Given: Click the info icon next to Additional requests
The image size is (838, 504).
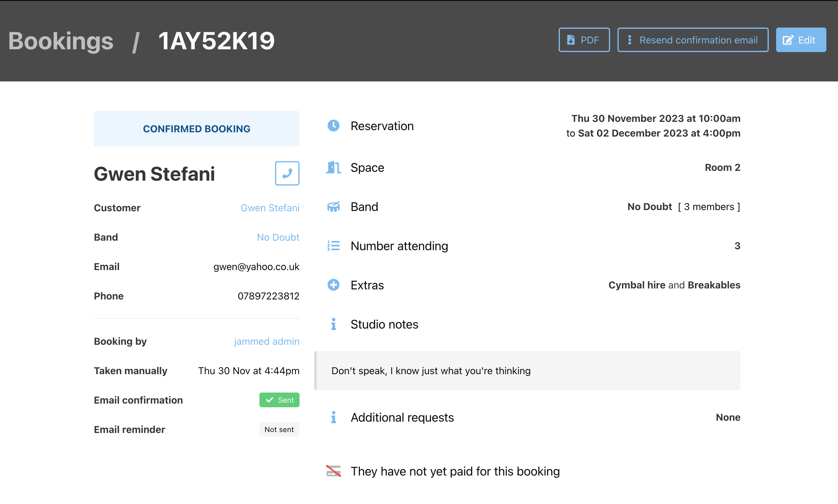Looking at the screenshot, I should (x=334, y=417).
